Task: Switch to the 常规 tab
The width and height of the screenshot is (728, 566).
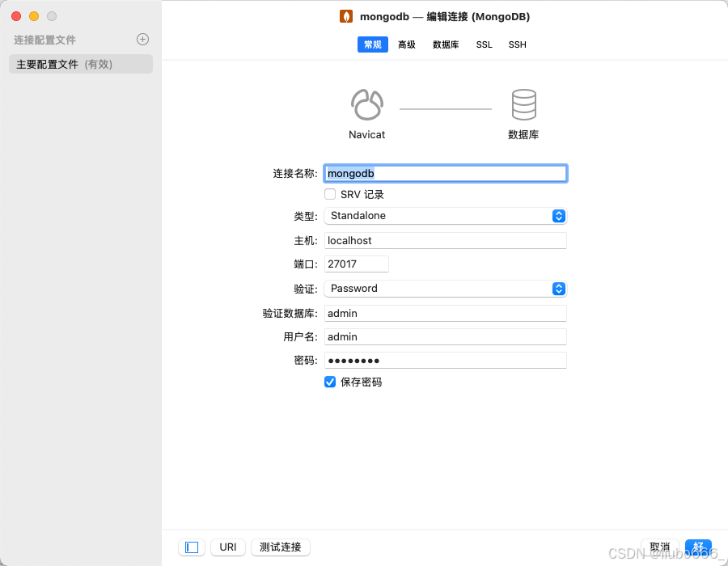Action: (372, 44)
